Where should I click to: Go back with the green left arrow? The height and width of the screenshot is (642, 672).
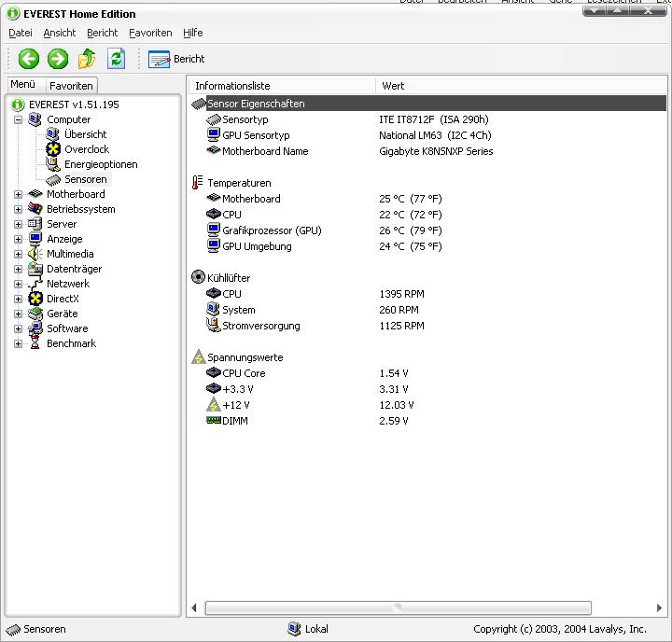coord(29,59)
